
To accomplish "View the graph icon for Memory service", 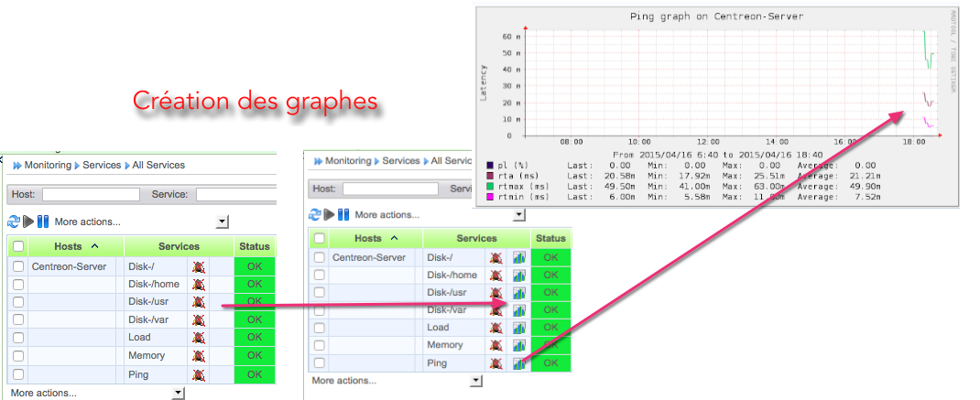I will tap(519, 345).
